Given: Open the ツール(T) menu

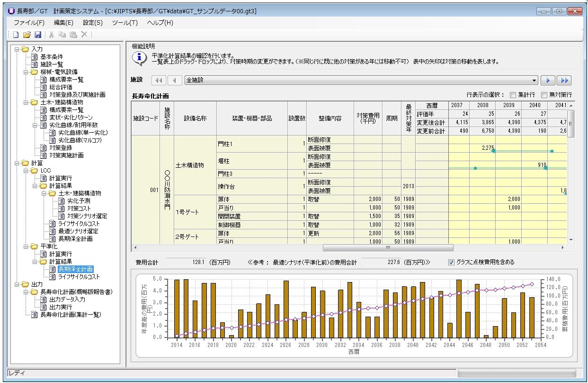Looking at the screenshot, I should tap(125, 22).
